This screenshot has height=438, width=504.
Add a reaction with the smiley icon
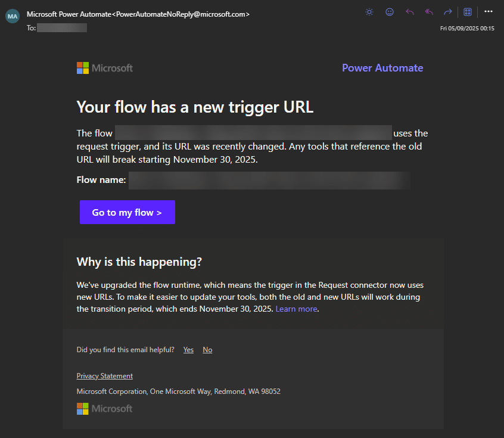[x=389, y=11]
